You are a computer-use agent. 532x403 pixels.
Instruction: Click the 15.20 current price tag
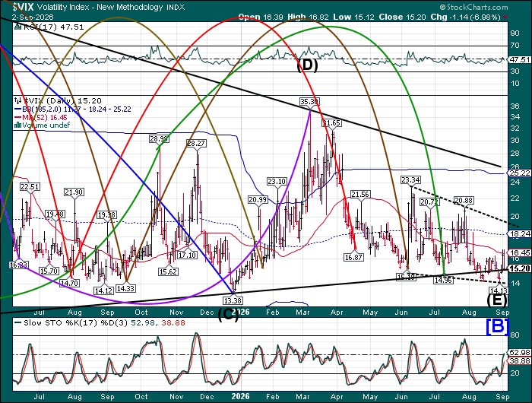coord(519,269)
